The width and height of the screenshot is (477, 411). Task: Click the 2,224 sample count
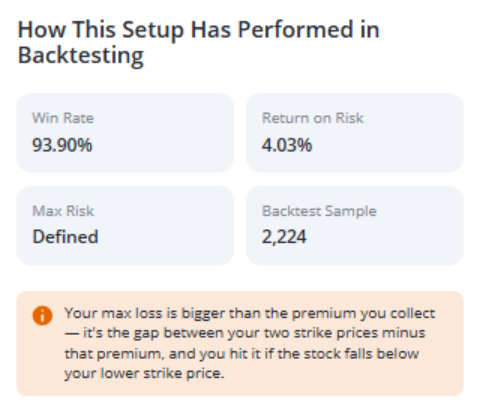(284, 237)
